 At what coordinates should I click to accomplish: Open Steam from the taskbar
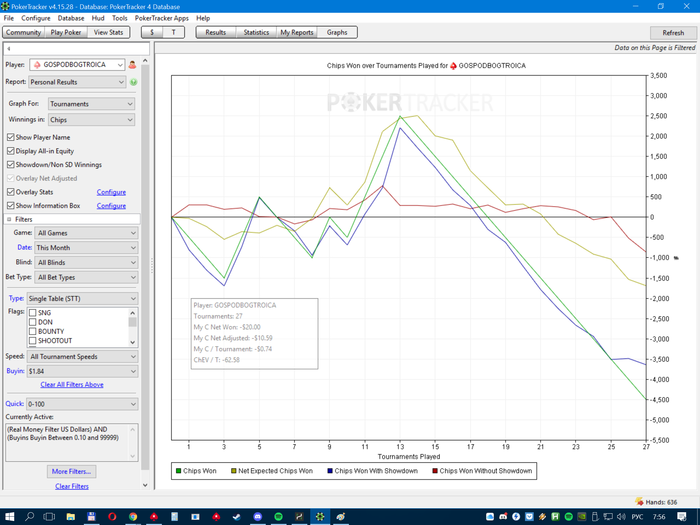[x=237, y=517]
